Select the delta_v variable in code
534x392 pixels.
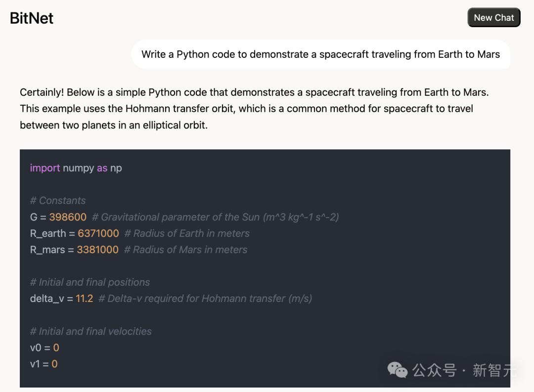coord(47,299)
